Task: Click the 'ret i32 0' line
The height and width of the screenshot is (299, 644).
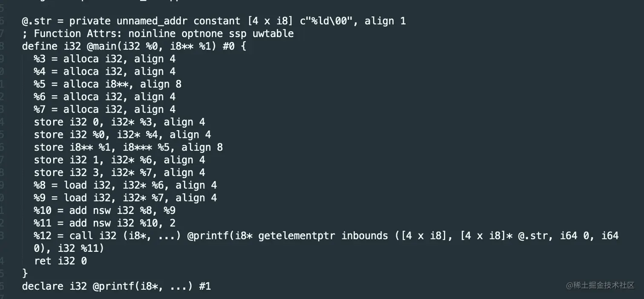Action: click(60, 261)
